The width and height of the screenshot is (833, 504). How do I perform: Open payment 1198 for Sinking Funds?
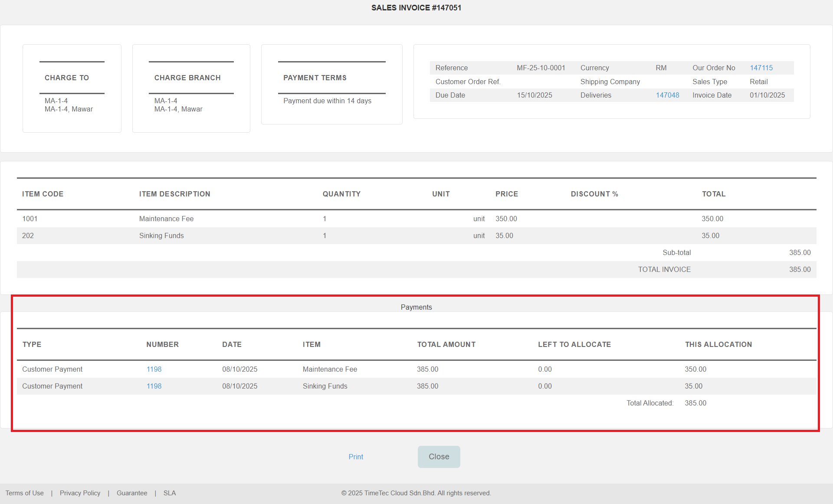coord(154,386)
